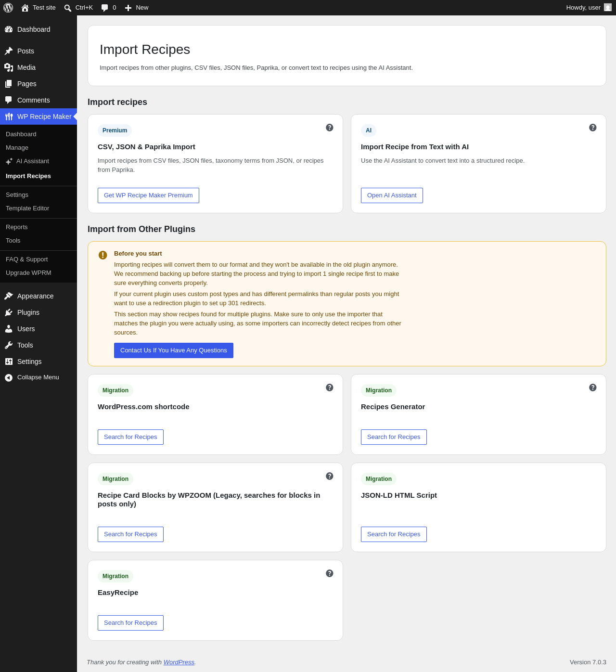Viewport: 616px width, 672px height.
Task: Search for Recipes in EasyRecipe card
Action: point(130,623)
